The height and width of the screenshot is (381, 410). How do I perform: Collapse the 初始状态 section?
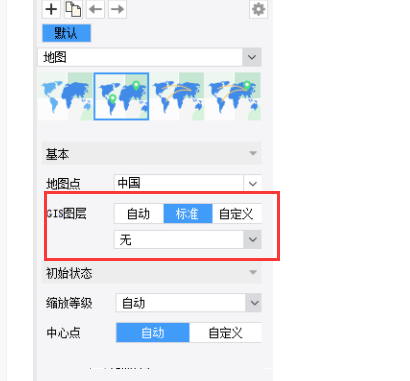click(152, 273)
